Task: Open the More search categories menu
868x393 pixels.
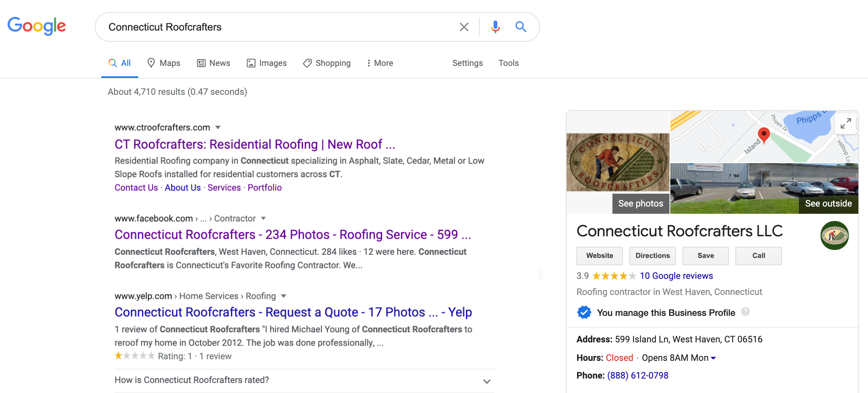Action: pyautogui.click(x=380, y=63)
